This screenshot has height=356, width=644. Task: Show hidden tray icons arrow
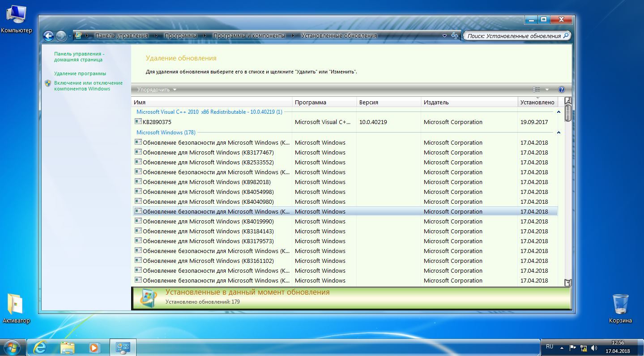tap(562, 347)
